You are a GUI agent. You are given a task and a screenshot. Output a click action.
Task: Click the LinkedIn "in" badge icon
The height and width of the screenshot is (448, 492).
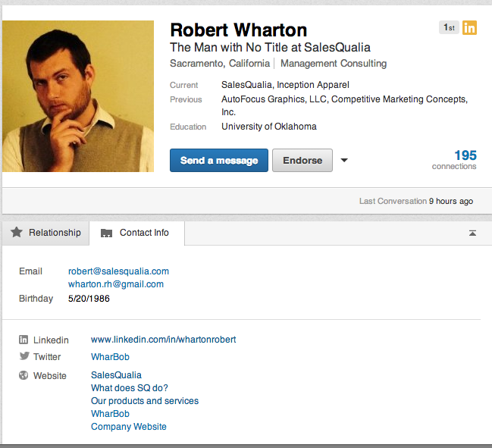pyautogui.click(x=470, y=27)
